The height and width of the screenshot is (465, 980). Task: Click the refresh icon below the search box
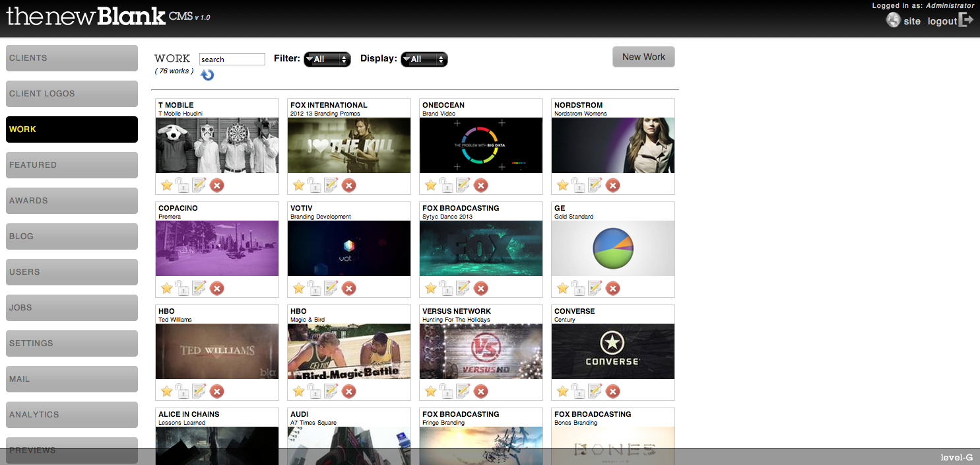click(x=207, y=75)
